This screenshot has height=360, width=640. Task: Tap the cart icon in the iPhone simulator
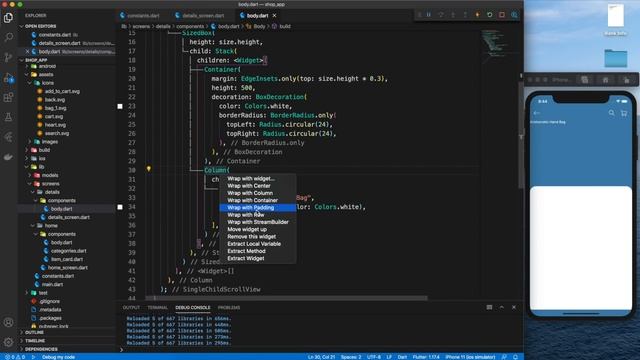[624, 113]
